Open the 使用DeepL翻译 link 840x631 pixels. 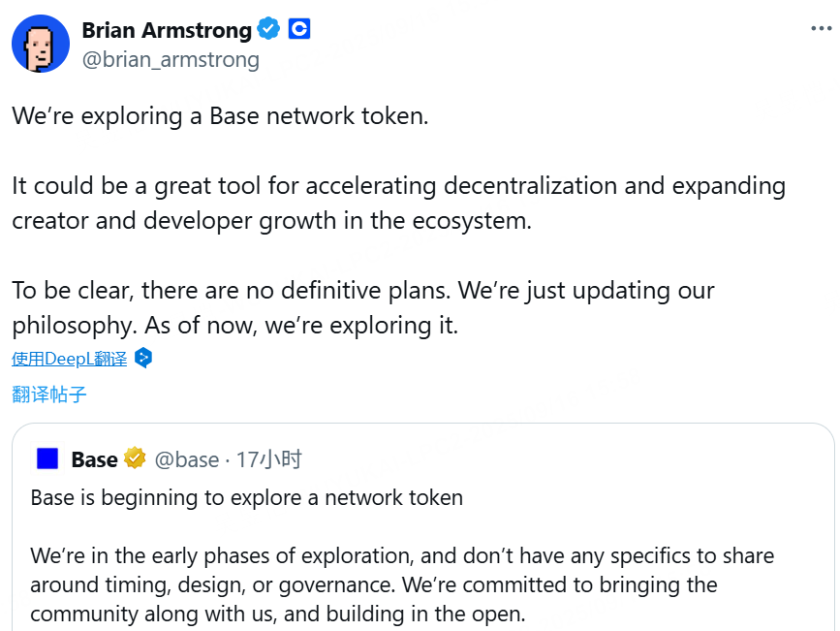point(69,358)
